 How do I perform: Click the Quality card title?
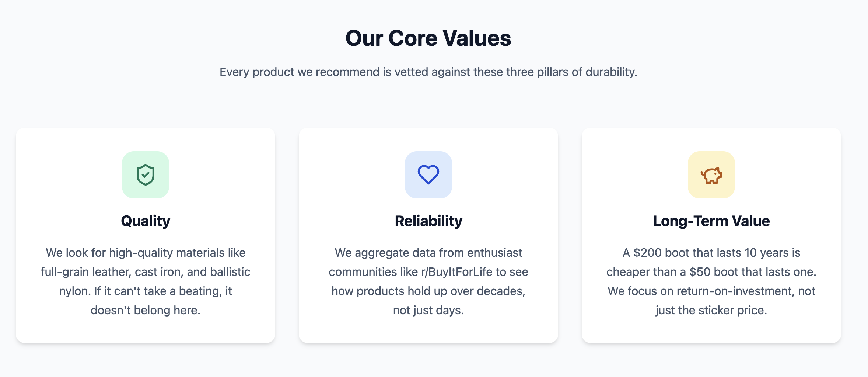pos(145,221)
